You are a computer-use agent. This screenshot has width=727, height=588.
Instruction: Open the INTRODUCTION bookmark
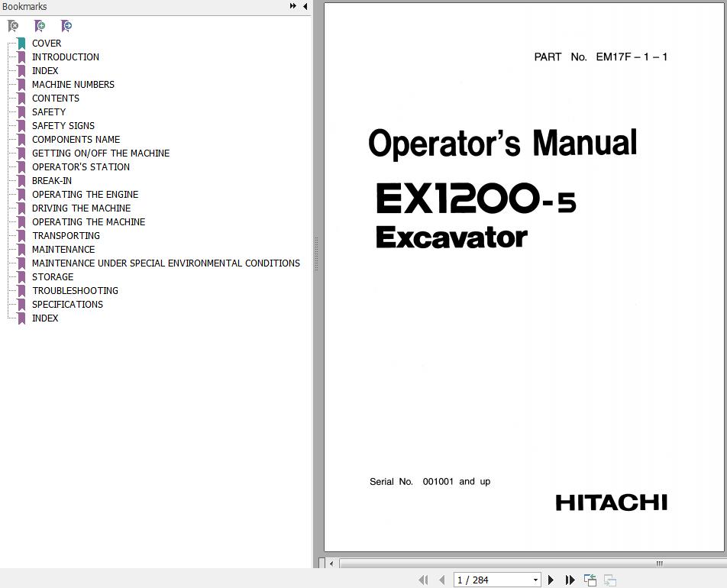point(66,57)
